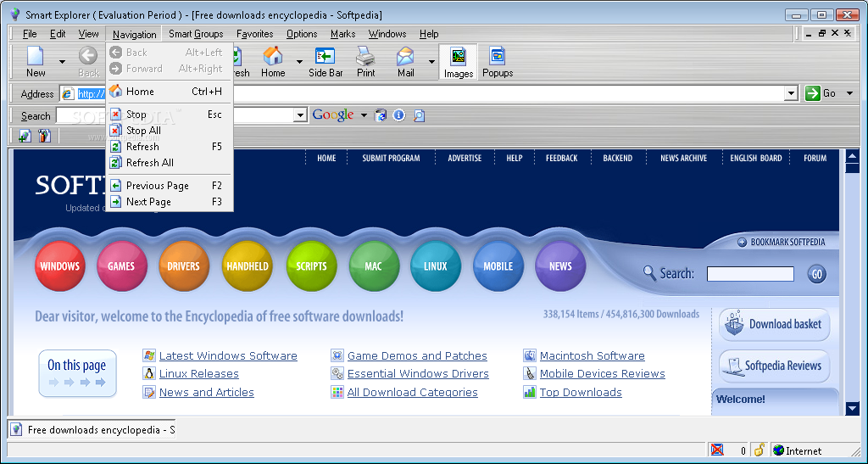Viewport: 868px width, 464px height.
Task: Open the Search box dropdown list
Action: [300, 115]
